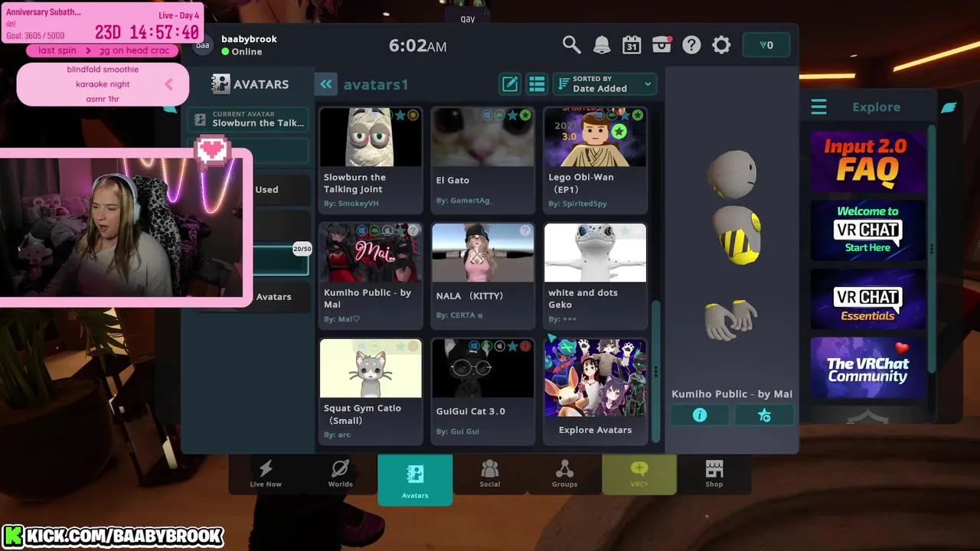
Task: Select Kumiho Public - by Mai card
Action: pyautogui.click(x=371, y=275)
